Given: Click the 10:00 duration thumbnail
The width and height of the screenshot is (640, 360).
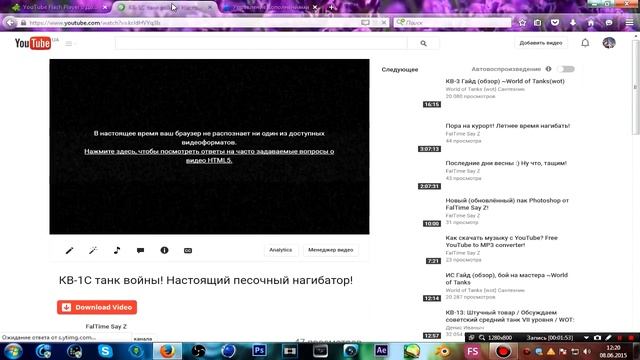Looking at the screenshot, I should [431, 224].
